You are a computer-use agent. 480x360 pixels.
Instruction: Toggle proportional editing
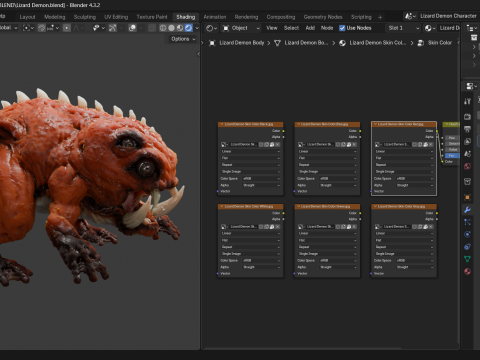67,28
